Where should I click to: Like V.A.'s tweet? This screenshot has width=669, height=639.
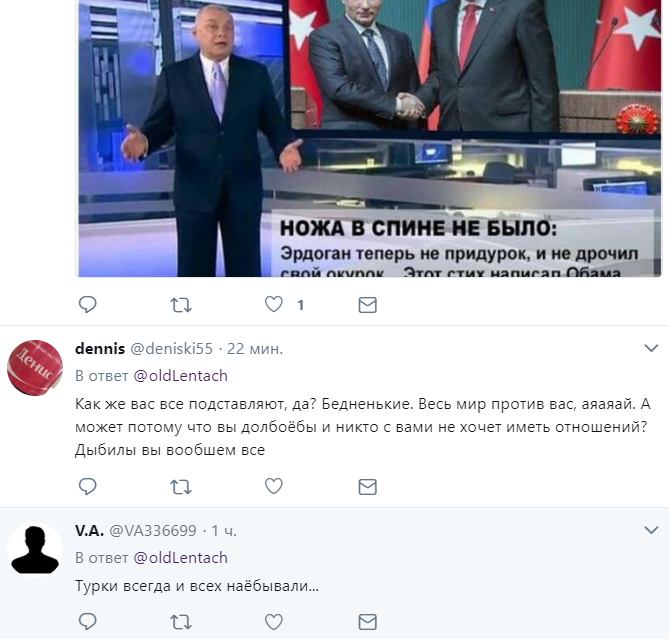[274, 622]
